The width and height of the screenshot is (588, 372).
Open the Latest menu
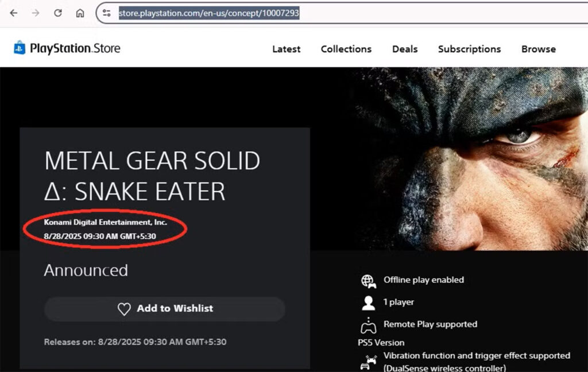click(286, 49)
